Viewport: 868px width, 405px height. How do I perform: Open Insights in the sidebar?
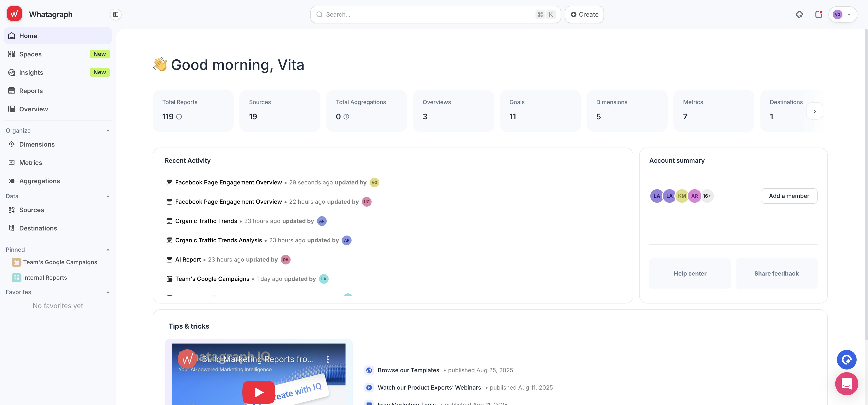[31, 72]
